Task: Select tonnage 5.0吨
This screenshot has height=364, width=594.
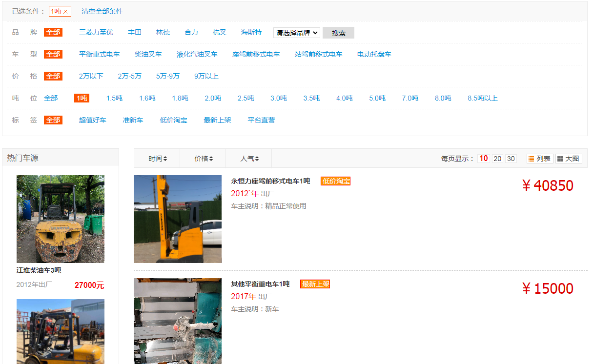Action: (x=377, y=98)
